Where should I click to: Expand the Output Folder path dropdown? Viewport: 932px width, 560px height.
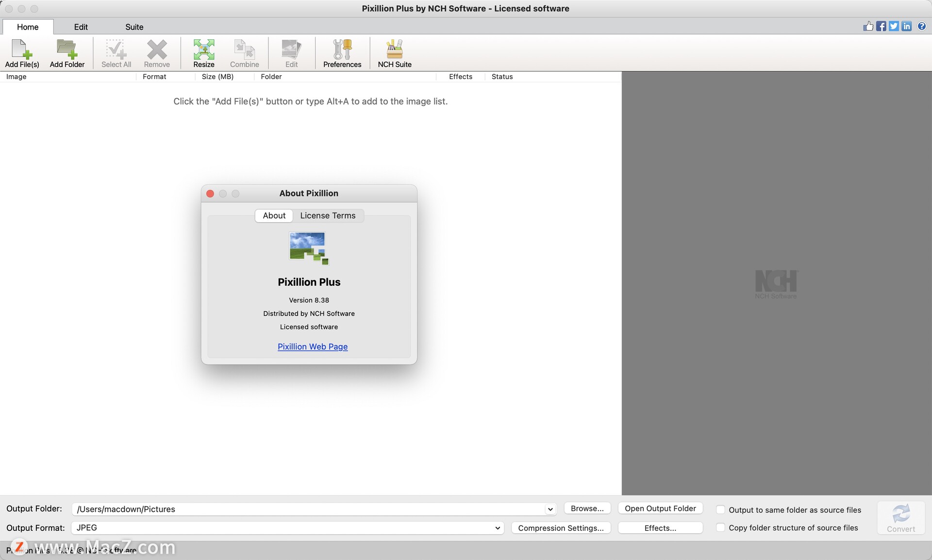(x=550, y=509)
